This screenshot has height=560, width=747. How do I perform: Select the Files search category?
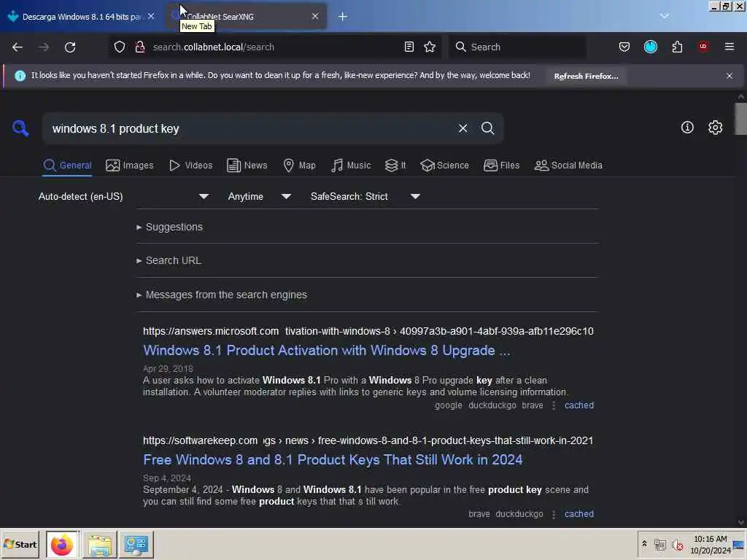502,166
